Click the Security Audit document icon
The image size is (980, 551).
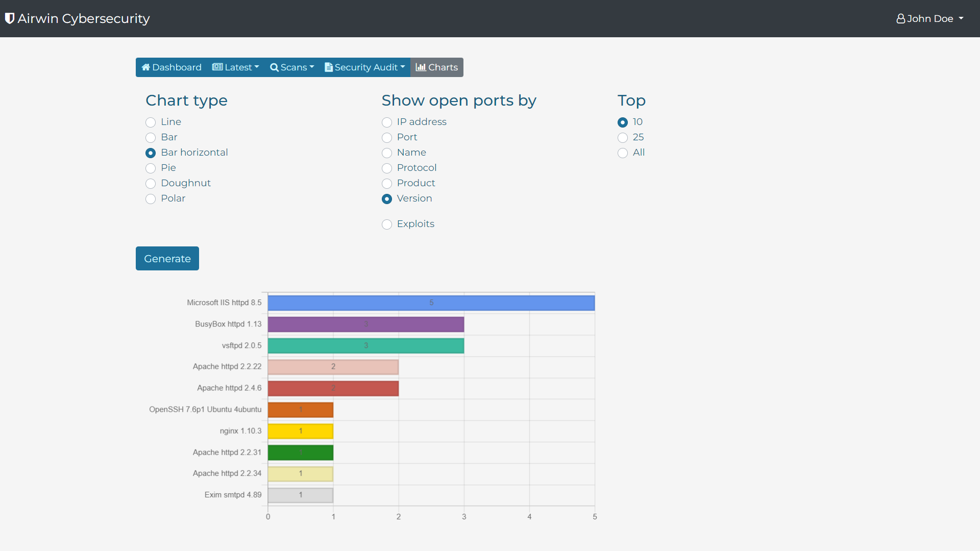(329, 67)
